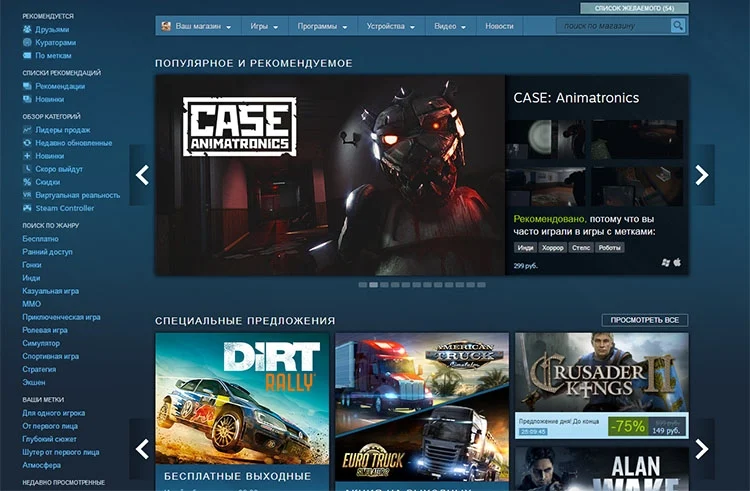Image resolution: width=750 pixels, height=491 pixels.
Task: Open CASE: Animatronics main banner image
Action: (330, 175)
